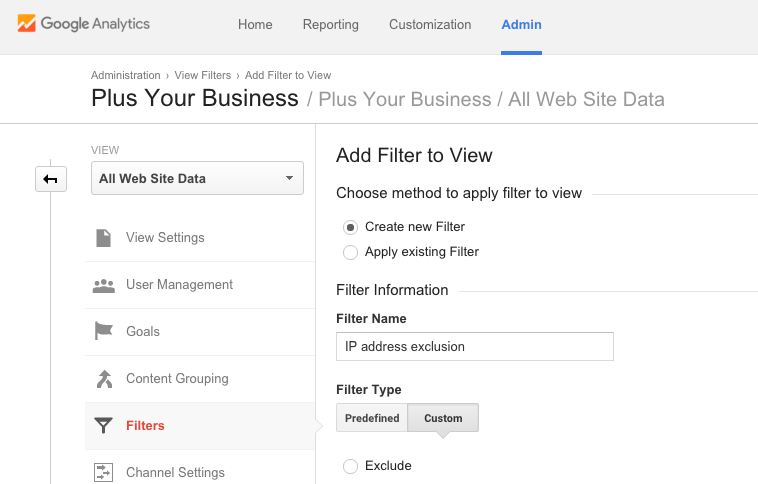The image size is (758, 484).
Task: Click the Content Grouping icon
Action: 104,379
